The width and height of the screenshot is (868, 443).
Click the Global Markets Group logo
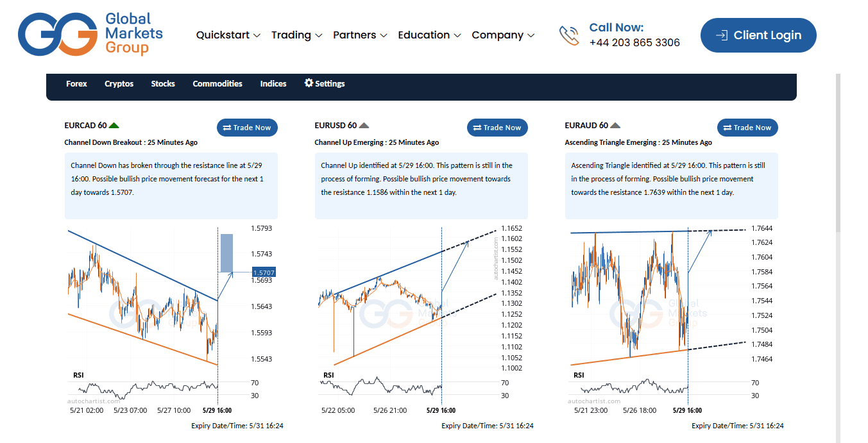point(90,34)
